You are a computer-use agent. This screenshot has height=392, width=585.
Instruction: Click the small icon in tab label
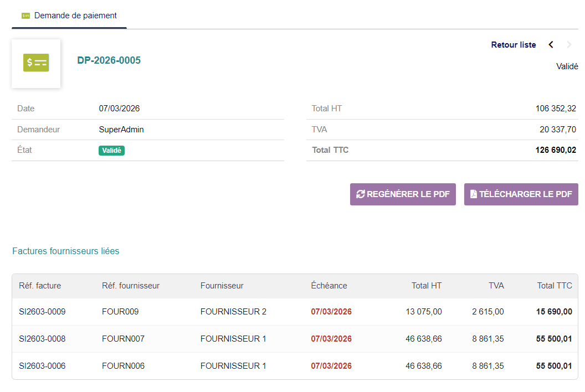point(26,16)
